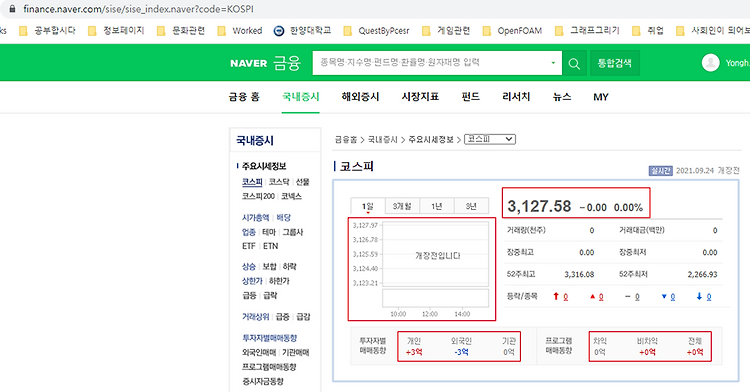Select the 3년 chart tab
Viewport: 750px width, 392px height.
(x=471, y=206)
